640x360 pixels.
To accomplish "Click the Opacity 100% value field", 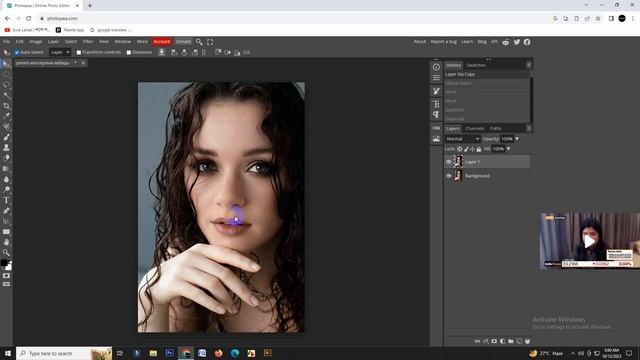I will (507, 139).
